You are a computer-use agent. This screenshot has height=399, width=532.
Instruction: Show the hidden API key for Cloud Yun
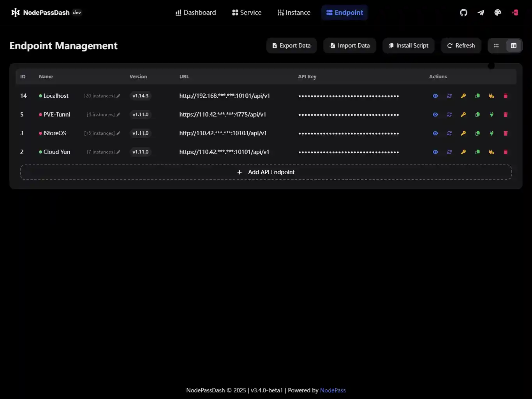point(435,152)
